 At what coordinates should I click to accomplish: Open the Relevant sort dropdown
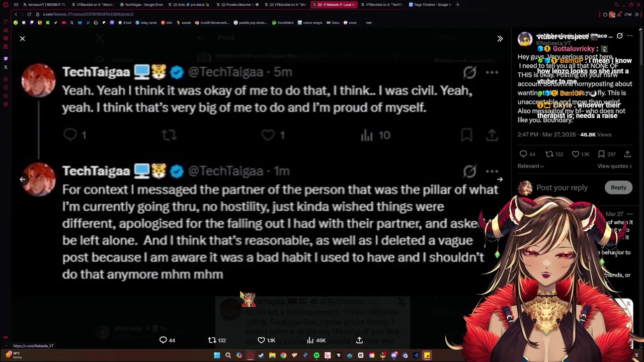(x=530, y=166)
